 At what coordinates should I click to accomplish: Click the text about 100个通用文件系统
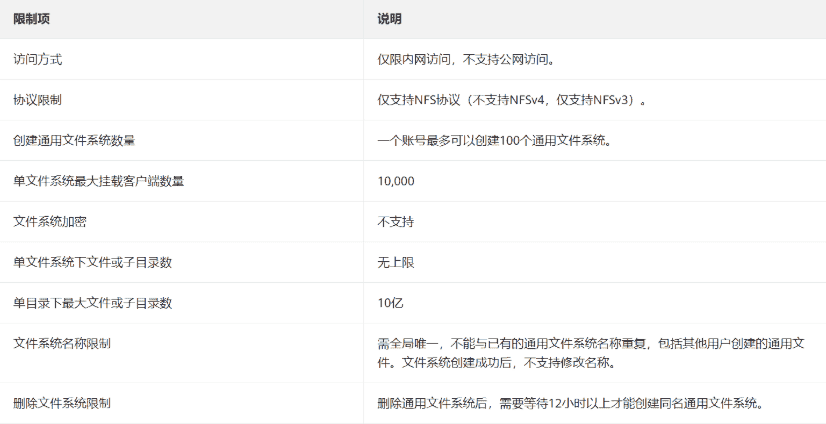click(x=494, y=140)
